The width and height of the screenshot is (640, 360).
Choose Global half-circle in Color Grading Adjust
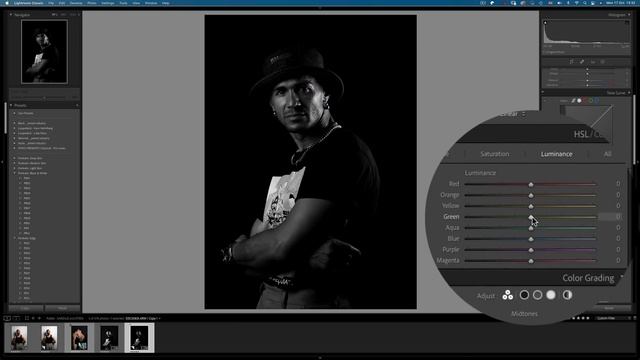click(x=567, y=295)
